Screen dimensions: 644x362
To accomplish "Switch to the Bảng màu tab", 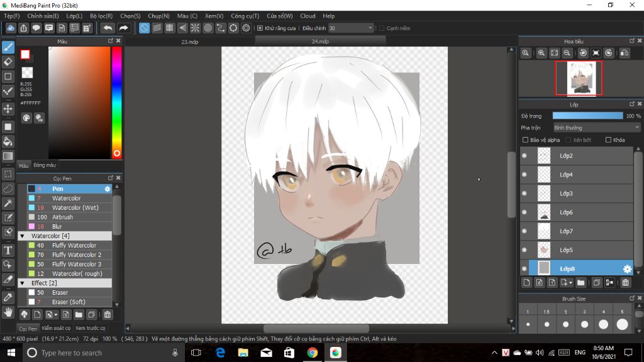I will pyautogui.click(x=45, y=165).
